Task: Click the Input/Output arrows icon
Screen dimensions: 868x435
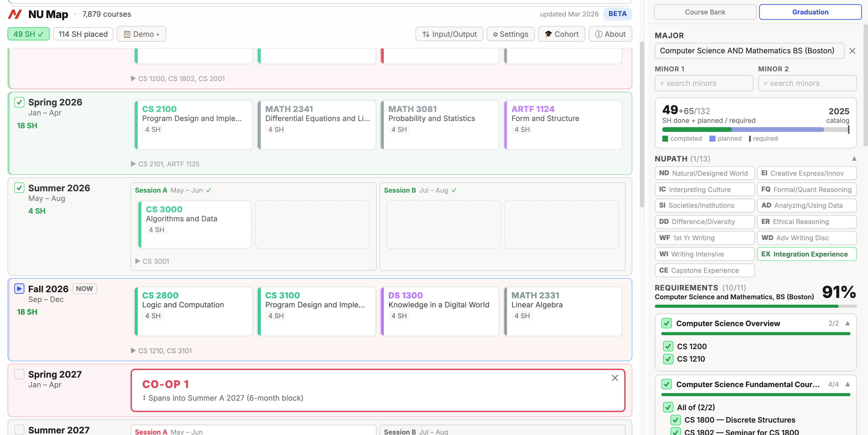Action: coord(426,34)
